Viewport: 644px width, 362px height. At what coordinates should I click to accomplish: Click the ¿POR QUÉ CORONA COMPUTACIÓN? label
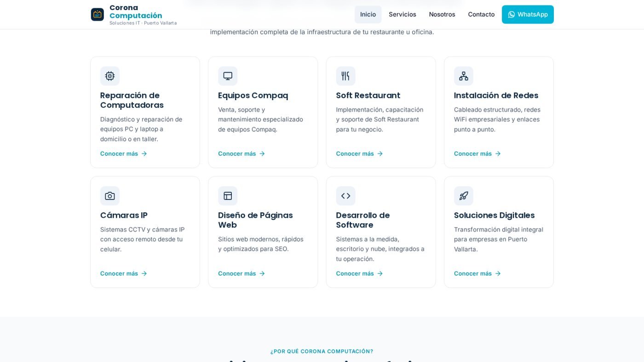click(x=322, y=351)
